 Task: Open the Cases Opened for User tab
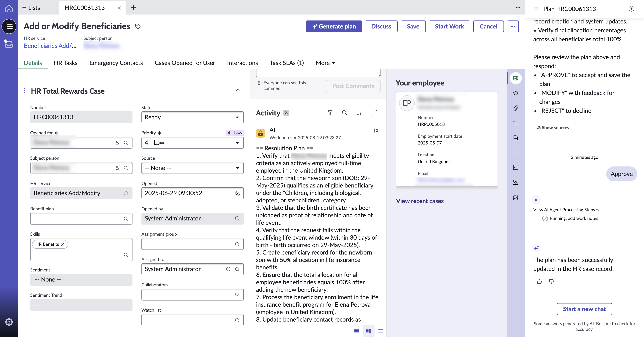pyautogui.click(x=185, y=63)
